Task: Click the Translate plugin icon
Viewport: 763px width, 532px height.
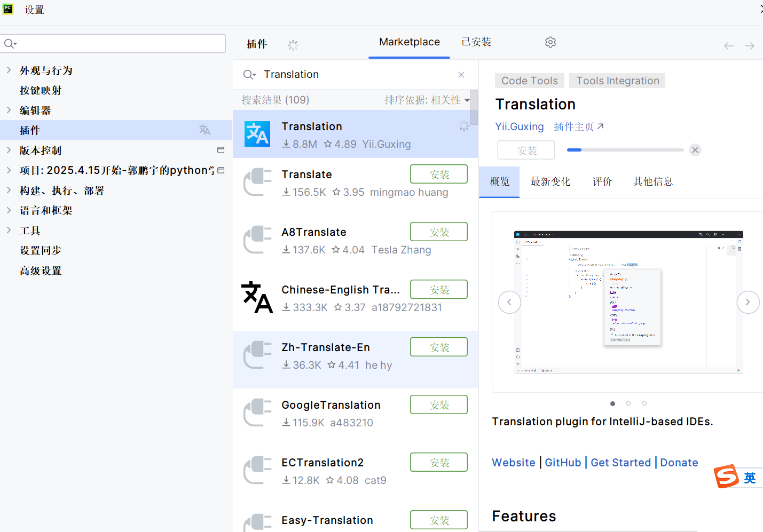Action: [x=257, y=182]
